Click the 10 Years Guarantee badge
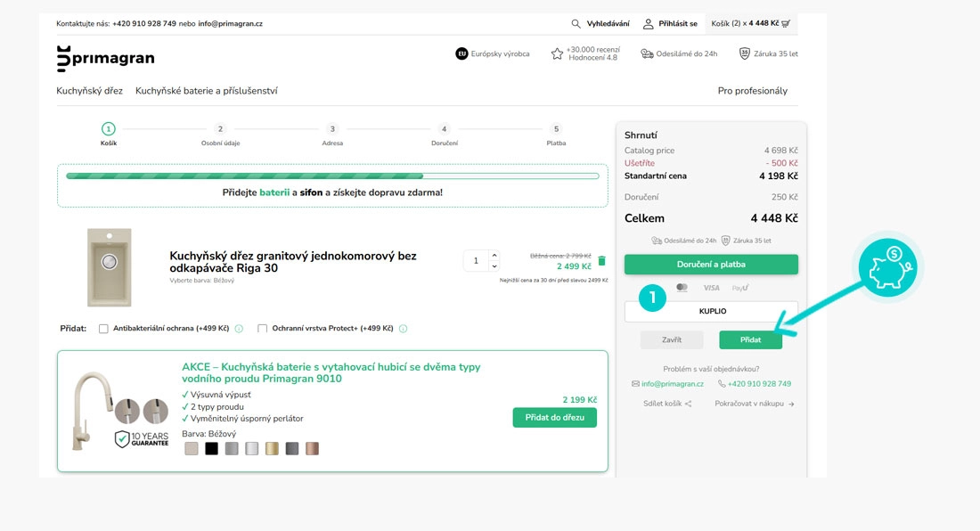Screen dimensions: 980x531 tap(142, 439)
